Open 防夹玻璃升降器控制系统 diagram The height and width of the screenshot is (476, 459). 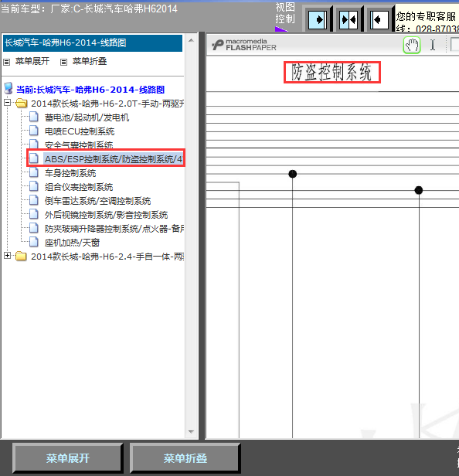click(114, 229)
